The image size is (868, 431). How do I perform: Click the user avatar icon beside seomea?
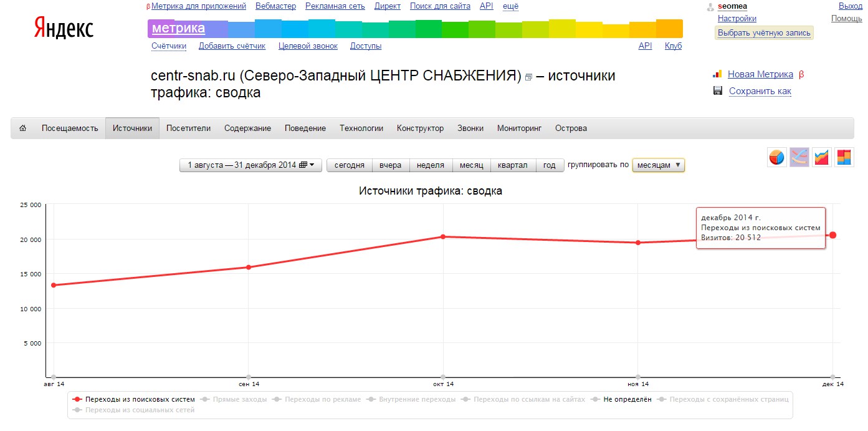tap(710, 7)
